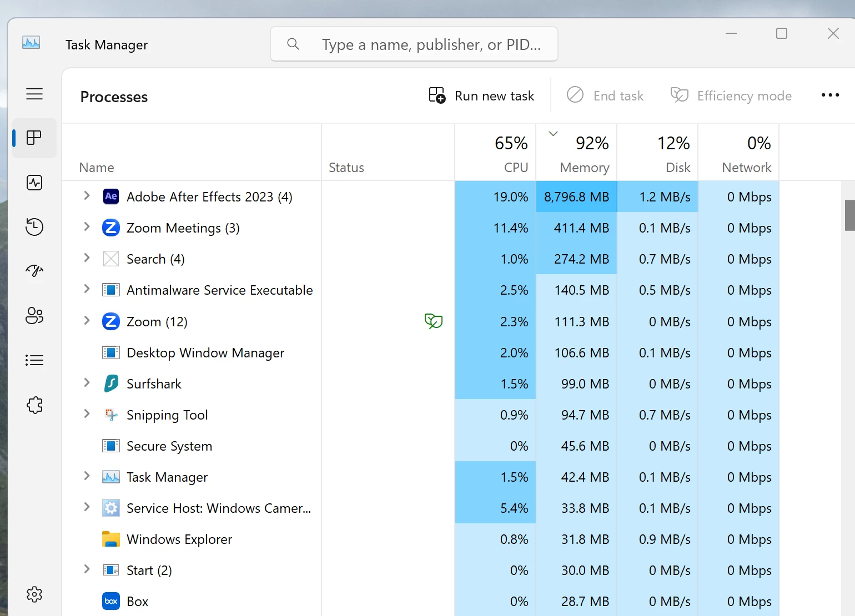Select the Processes sidebar icon
Viewport: 855px width, 616px height.
pos(34,138)
